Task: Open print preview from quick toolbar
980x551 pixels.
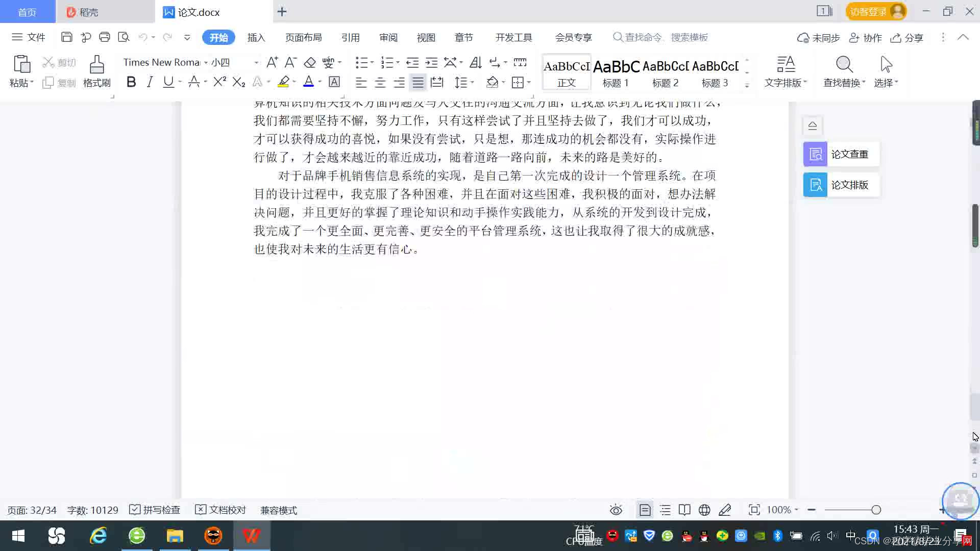Action: [124, 37]
